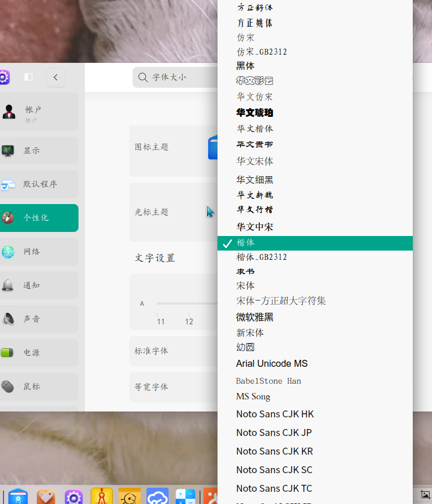Choose 隶书 from the font list

[x=315, y=271]
